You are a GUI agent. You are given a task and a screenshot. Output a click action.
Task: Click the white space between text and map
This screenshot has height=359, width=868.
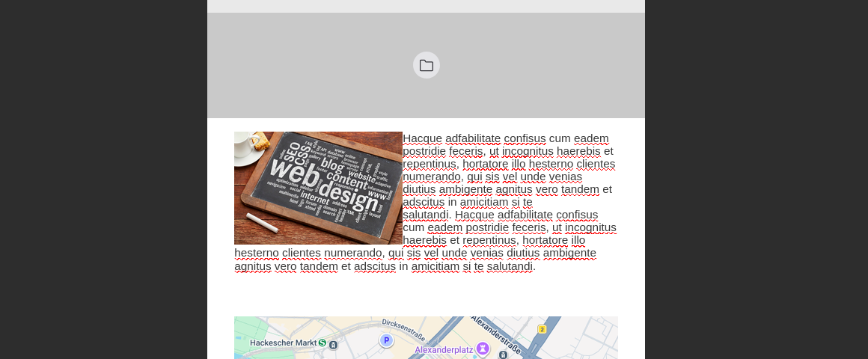[427, 294]
